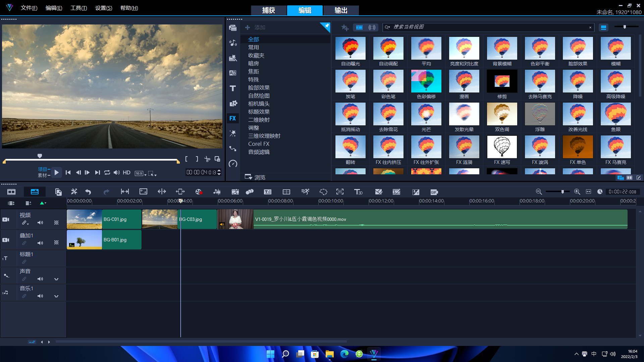Switch to Storyboard view in timeline toolbar
Image resolution: width=644 pixels, height=362 pixels.
point(11,192)
